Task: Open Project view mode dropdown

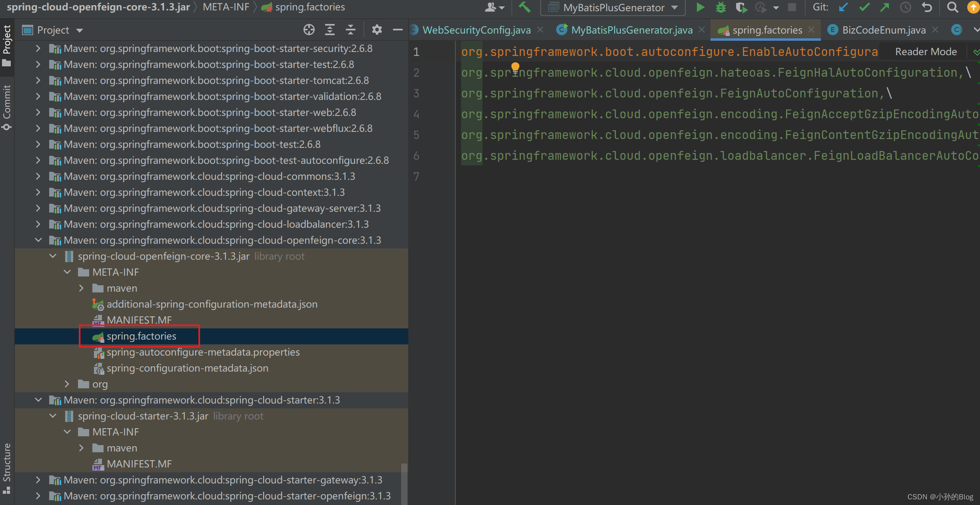Action: (x=79, y=30)
